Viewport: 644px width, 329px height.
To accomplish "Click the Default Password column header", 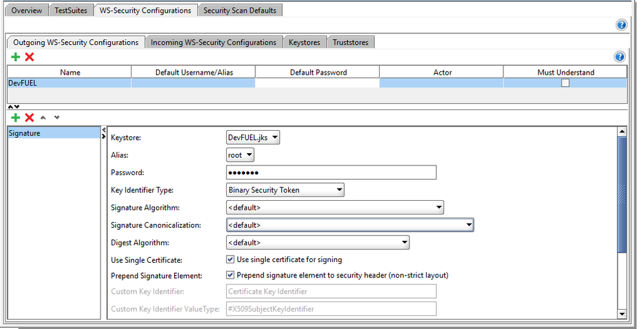I will click(x=318, y=72).
